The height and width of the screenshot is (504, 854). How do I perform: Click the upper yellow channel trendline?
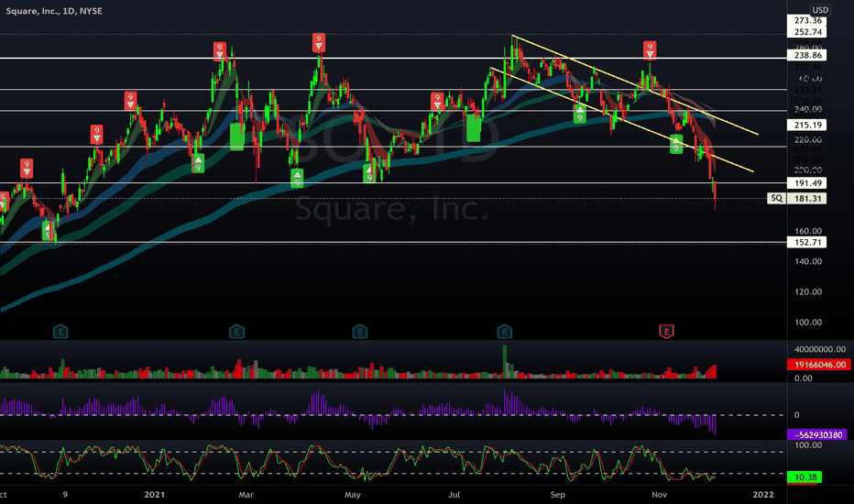coord(635,84)
